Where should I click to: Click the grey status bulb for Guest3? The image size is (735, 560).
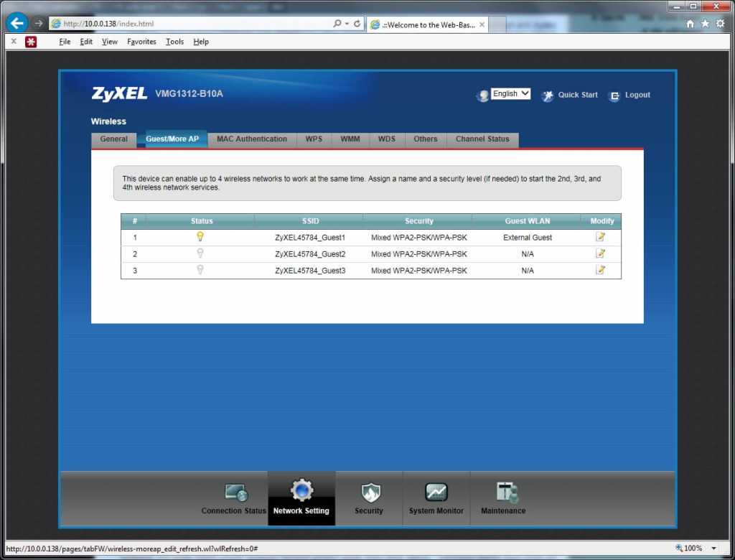[200, 270]
